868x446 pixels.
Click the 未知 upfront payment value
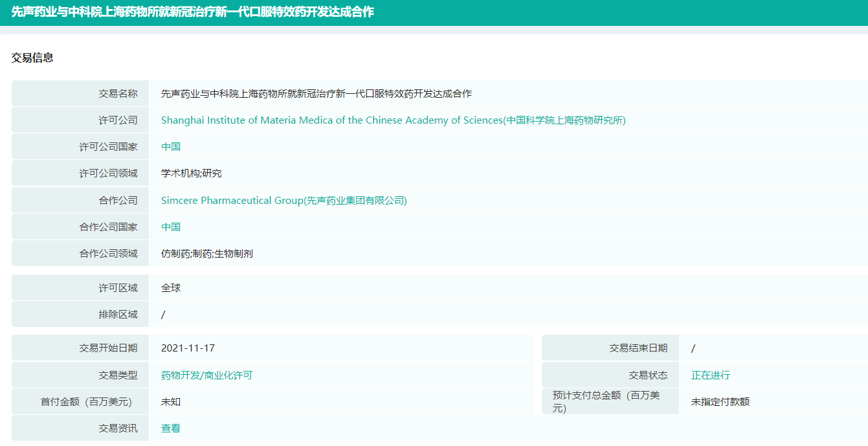(x=171, y=402)
